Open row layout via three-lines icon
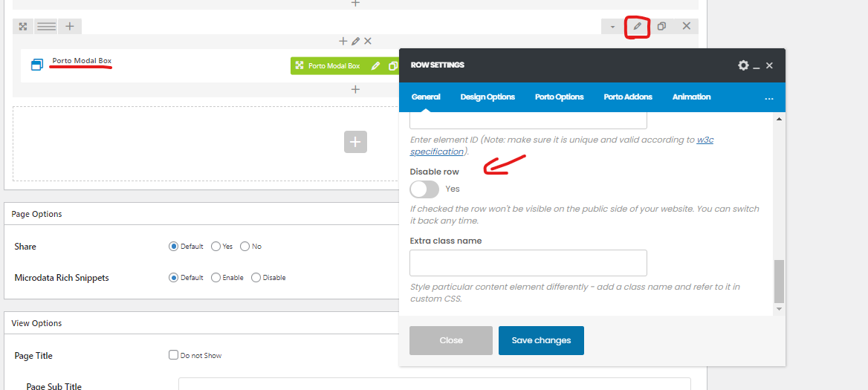 47,26
